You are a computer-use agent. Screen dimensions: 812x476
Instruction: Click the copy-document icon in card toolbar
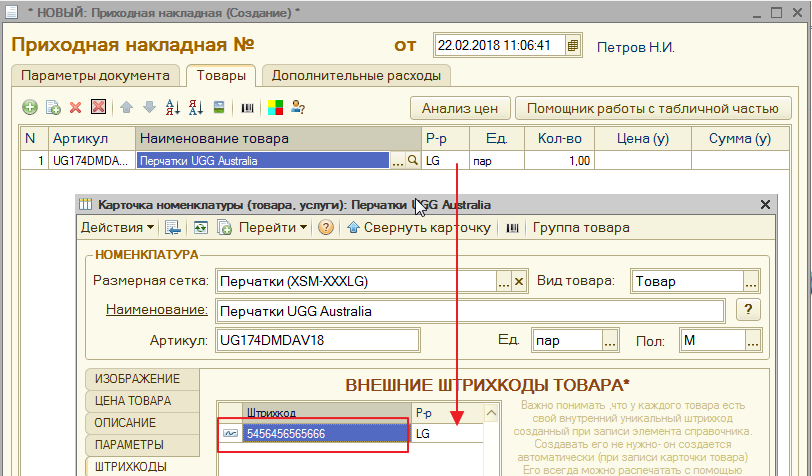224,227
